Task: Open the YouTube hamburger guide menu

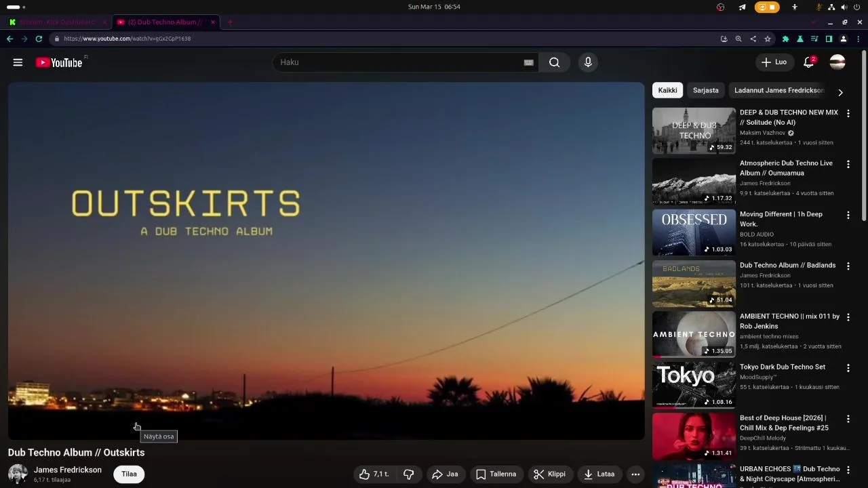Action: (x=18, y=62)
